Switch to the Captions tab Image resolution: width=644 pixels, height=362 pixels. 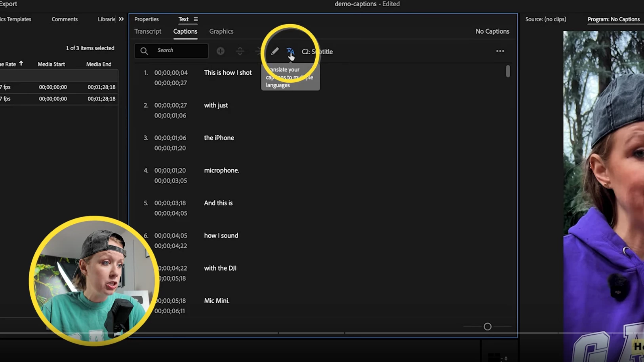pos(185,31)
